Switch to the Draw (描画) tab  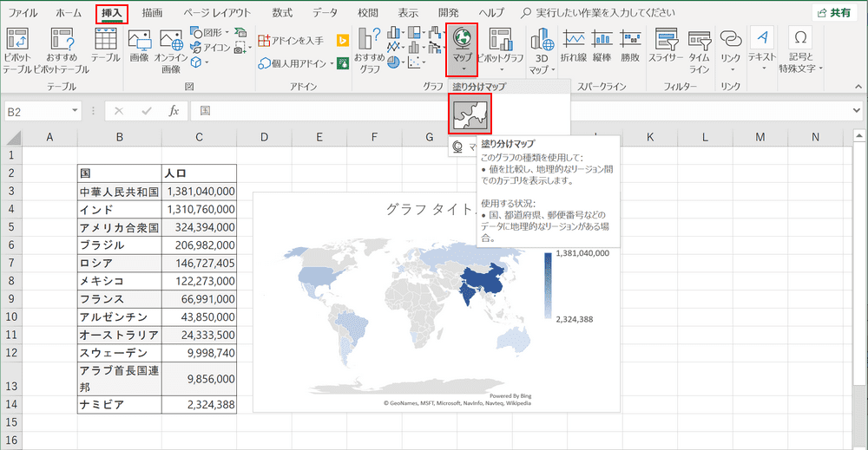152,13
